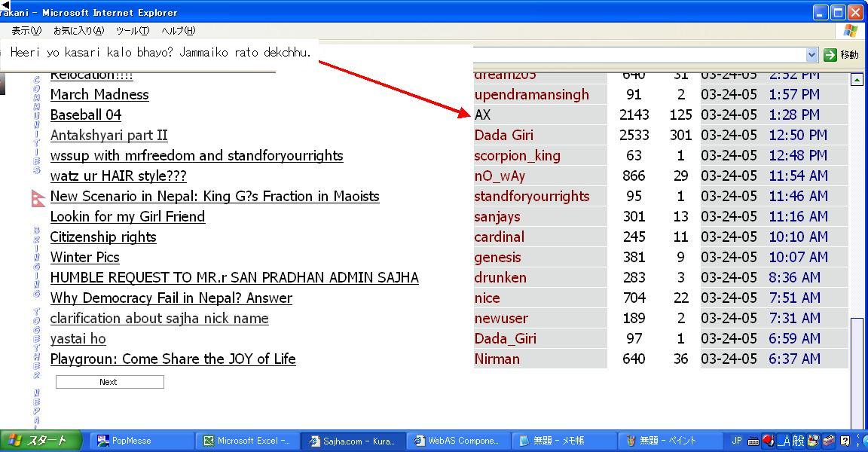The image size is (868, 452).
Task: Open the Paint taskbar window
Action: [x=667, y=441]
